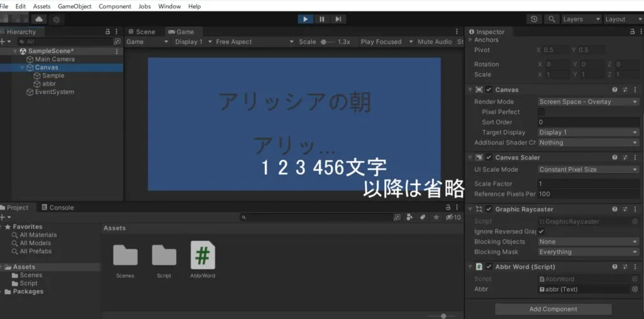Open Undo History from top toolbar
Image resolution: width=644 pixels, height=319 pixels.
[534, 19]
